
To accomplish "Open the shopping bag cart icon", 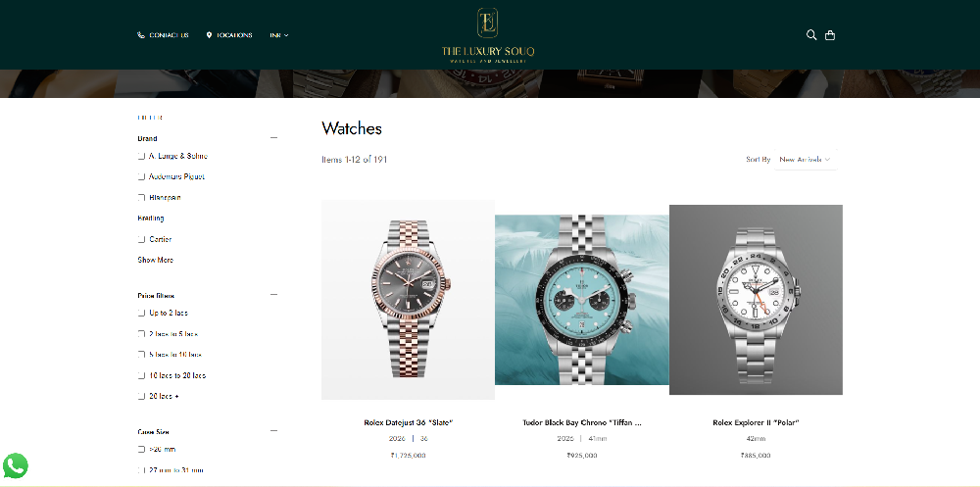I will [x=830, y=35].
